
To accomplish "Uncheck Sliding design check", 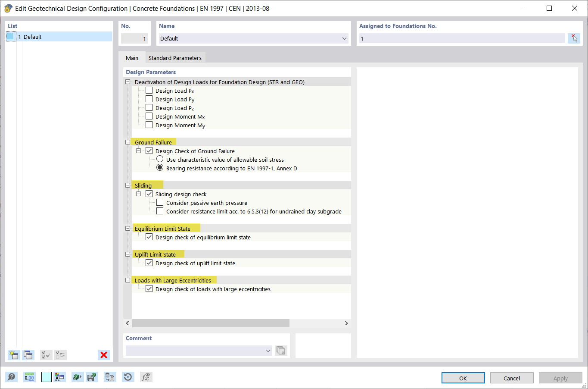I will click(x=149, y=194).
